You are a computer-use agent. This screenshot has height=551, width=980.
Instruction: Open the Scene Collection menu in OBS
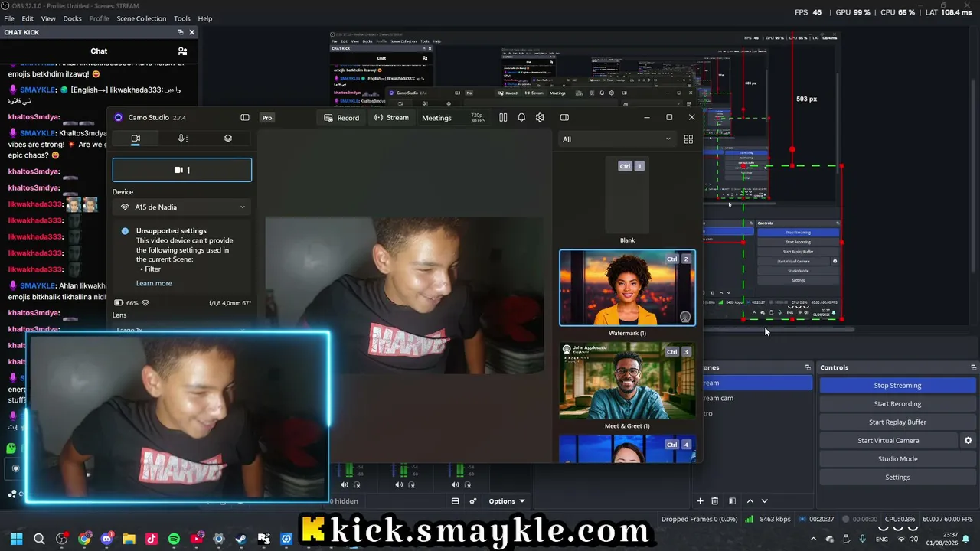point(141,18)
